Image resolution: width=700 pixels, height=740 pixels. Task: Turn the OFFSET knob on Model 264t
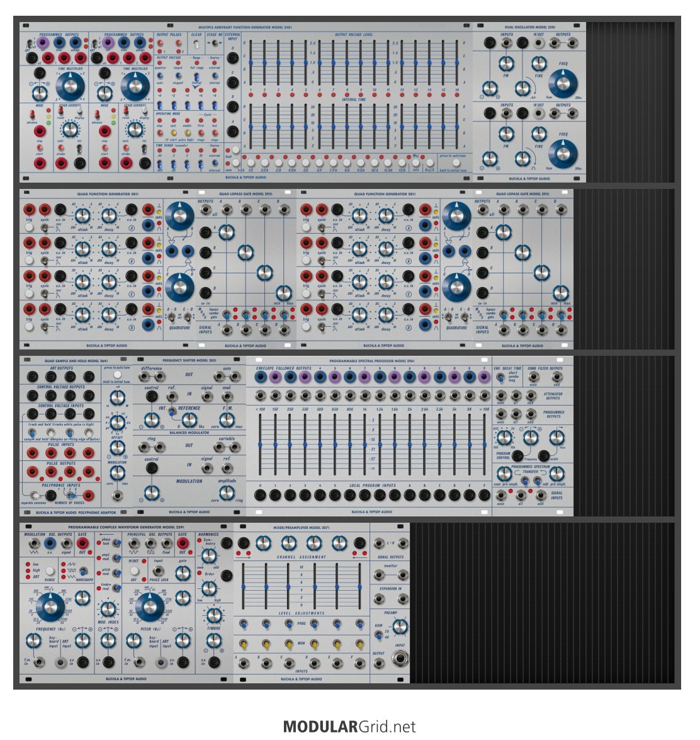tap(117, 447)
